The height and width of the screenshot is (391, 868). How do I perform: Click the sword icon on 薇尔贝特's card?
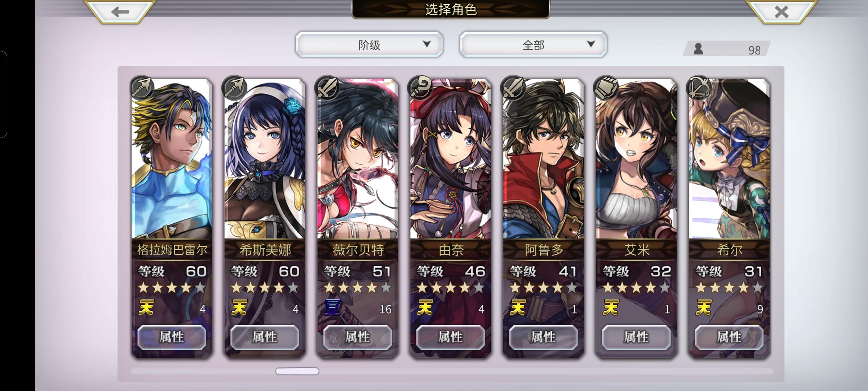click(x=327, y=87)
